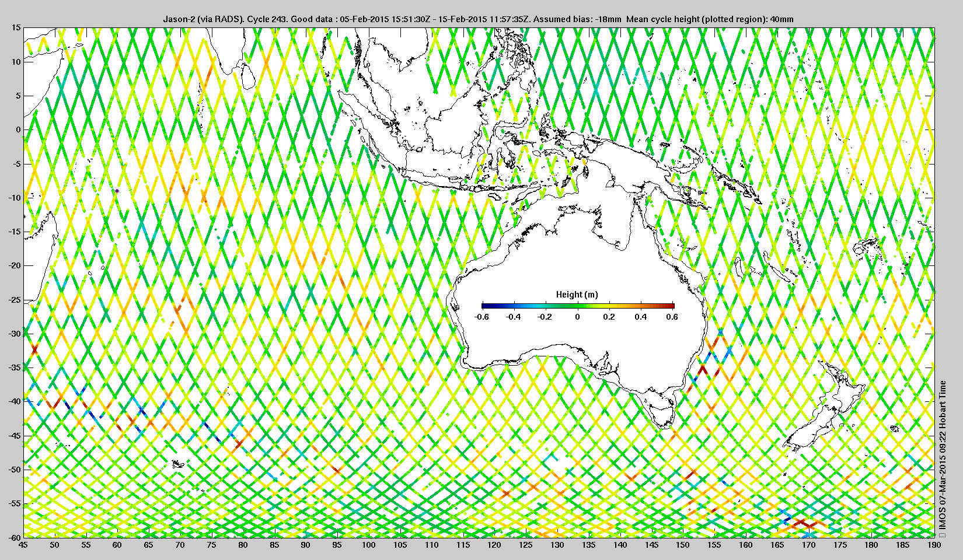
Task: Select latitude axis label '-30'
Action: click(x=14, y=334)
